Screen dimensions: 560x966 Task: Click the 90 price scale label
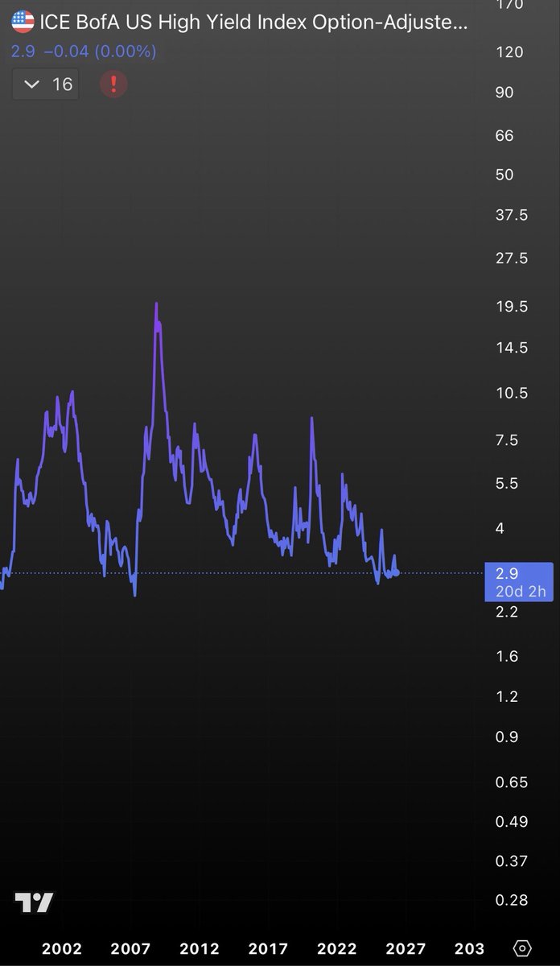[504, 92]
